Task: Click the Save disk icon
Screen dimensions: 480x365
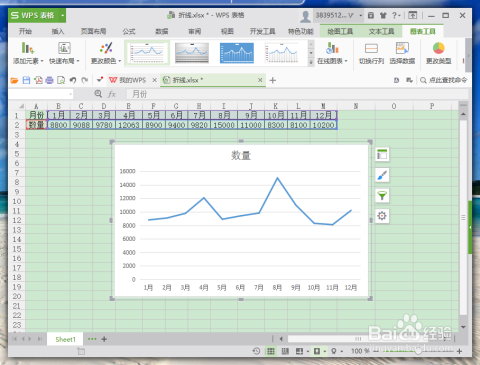Action: point(26,80)
